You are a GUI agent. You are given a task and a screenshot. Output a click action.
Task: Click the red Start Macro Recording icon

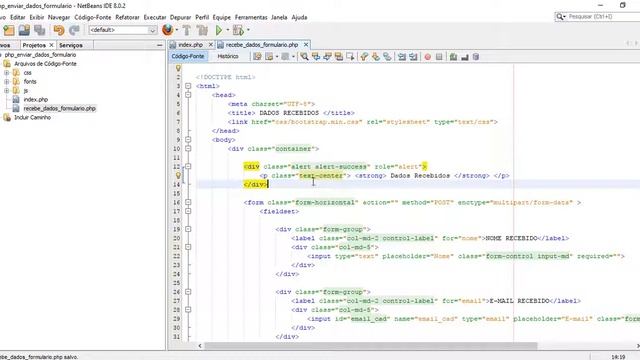[x=427, y=57]
